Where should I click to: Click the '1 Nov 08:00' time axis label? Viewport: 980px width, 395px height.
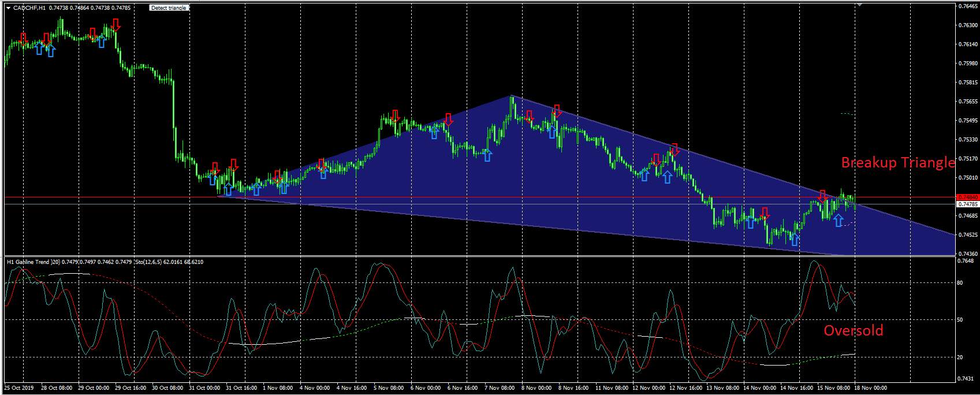278,388
